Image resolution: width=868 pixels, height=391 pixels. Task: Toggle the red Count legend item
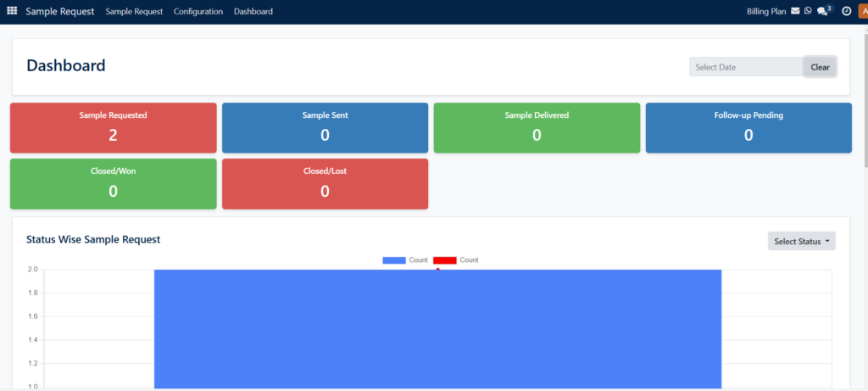point(455,260)
